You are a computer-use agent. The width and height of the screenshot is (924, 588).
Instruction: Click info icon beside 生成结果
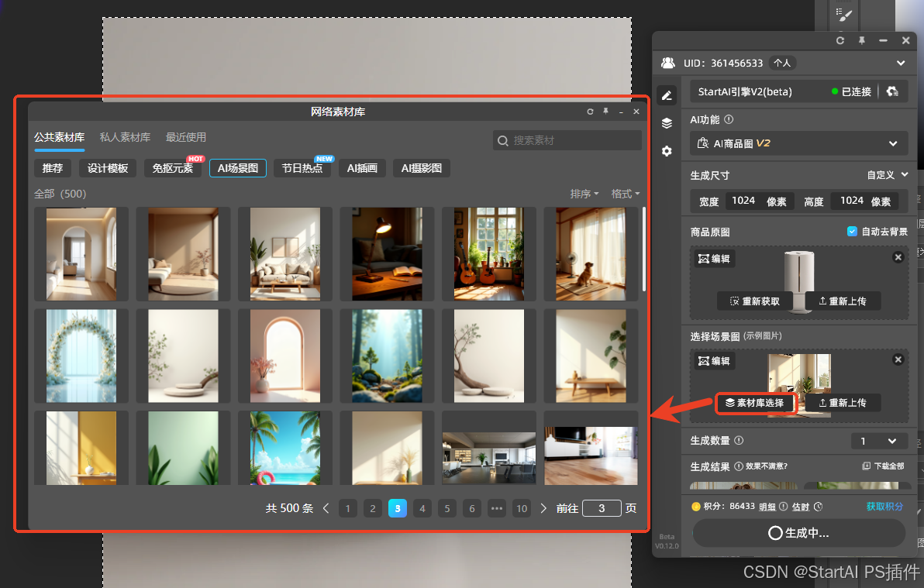[x=739, y=466]
